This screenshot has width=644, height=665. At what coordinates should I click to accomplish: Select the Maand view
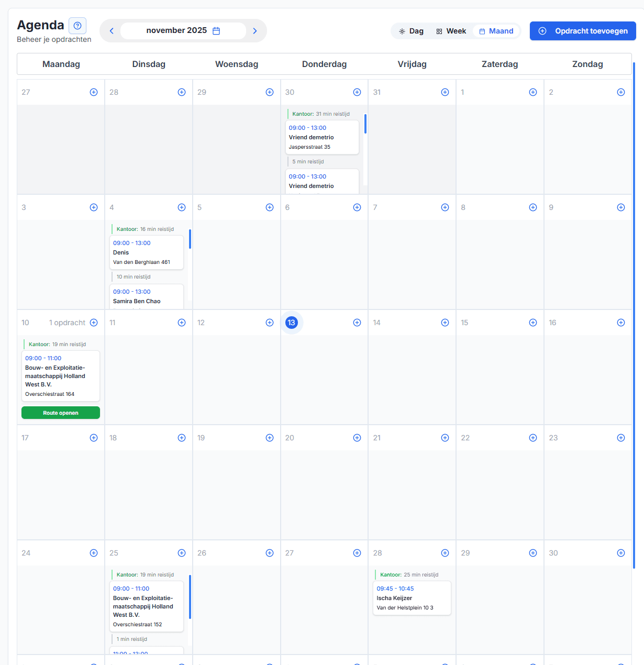[x=496, y=31]
